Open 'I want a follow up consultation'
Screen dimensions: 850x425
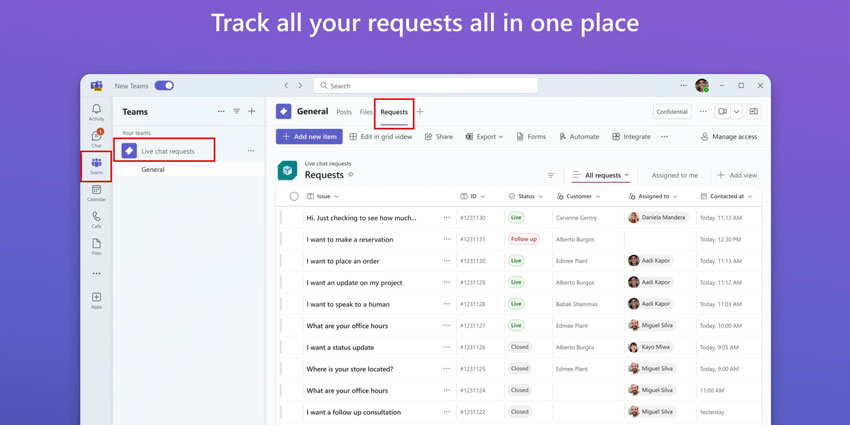[353, 412]
